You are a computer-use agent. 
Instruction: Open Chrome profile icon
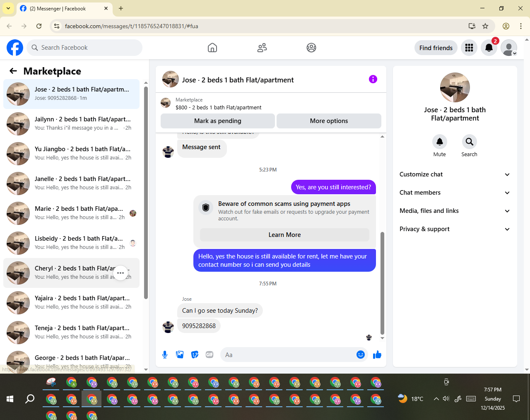pos(506,26)
